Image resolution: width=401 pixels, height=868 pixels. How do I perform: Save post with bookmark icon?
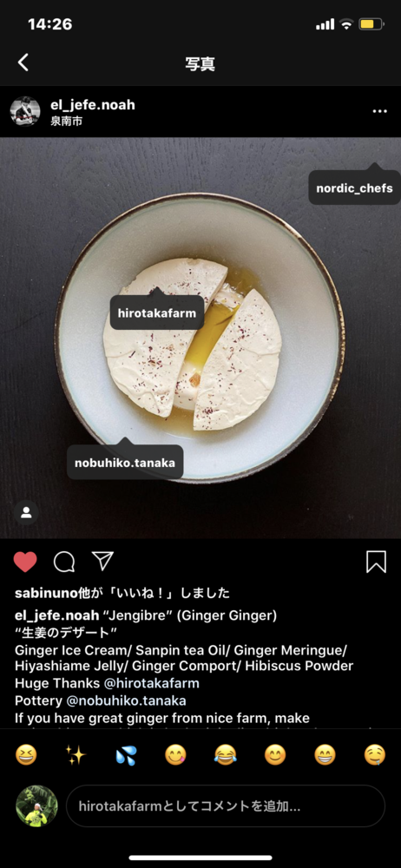pyautogui.click(x=376, y=562)
